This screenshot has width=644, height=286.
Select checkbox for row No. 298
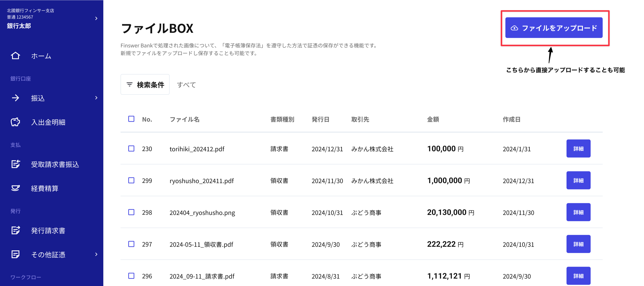[131, 212]
